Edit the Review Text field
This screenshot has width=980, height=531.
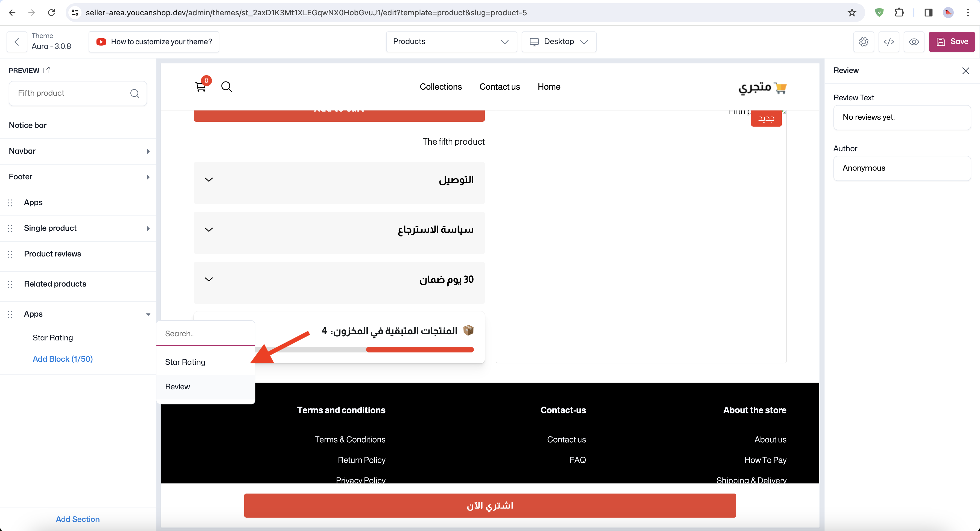(x=902, y=117)
